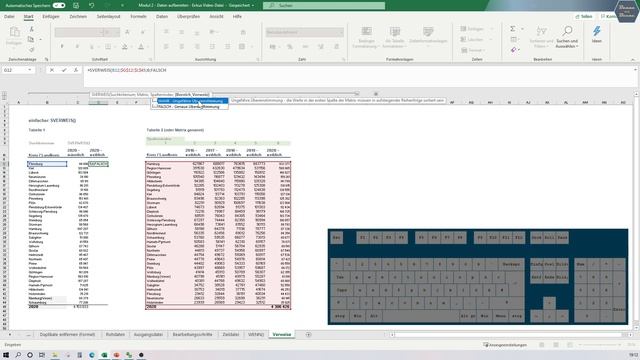Open the Windows Start menu
This screenshot has height=360, width=640.
coord(6,355)
